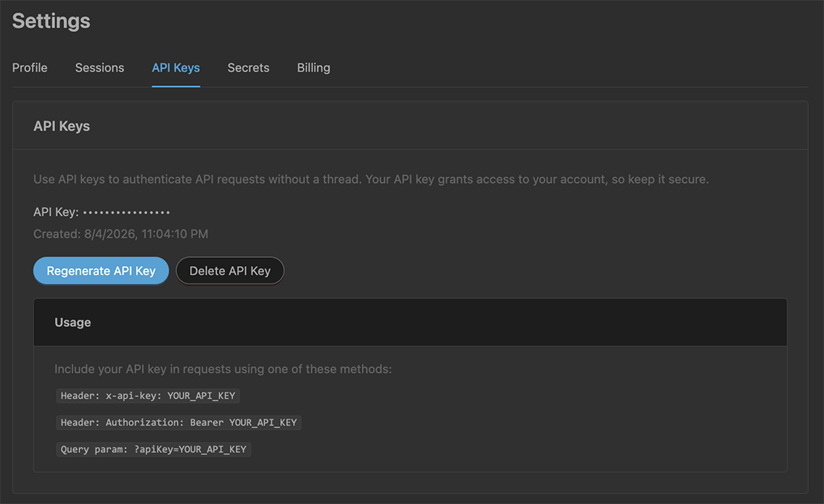Click the apiKey query param snippet
Viewport: 824px width, 504px height.
153,449
